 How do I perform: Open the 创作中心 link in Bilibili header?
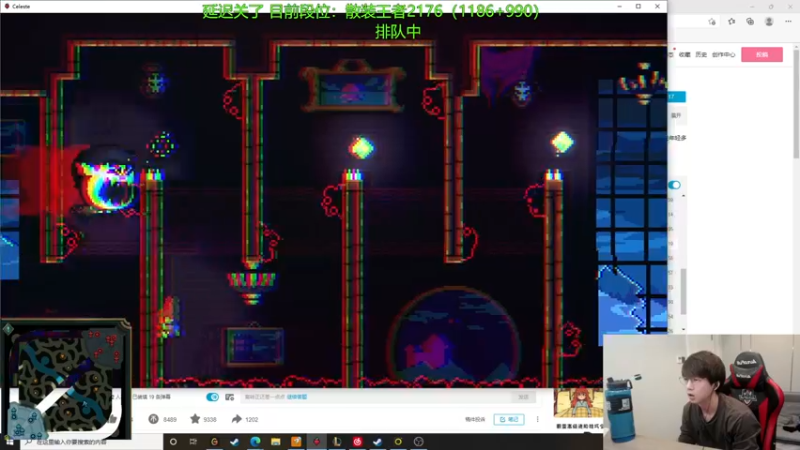point(723,55)
